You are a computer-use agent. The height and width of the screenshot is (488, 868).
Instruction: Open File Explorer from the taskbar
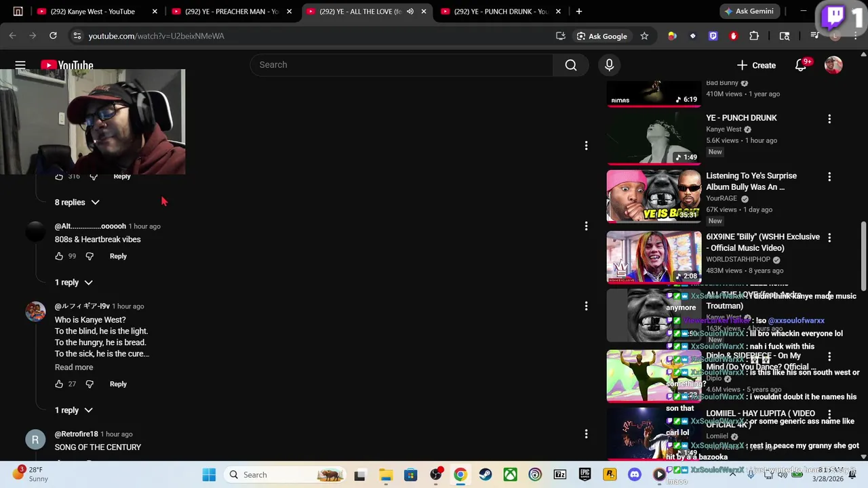(385, 475)
